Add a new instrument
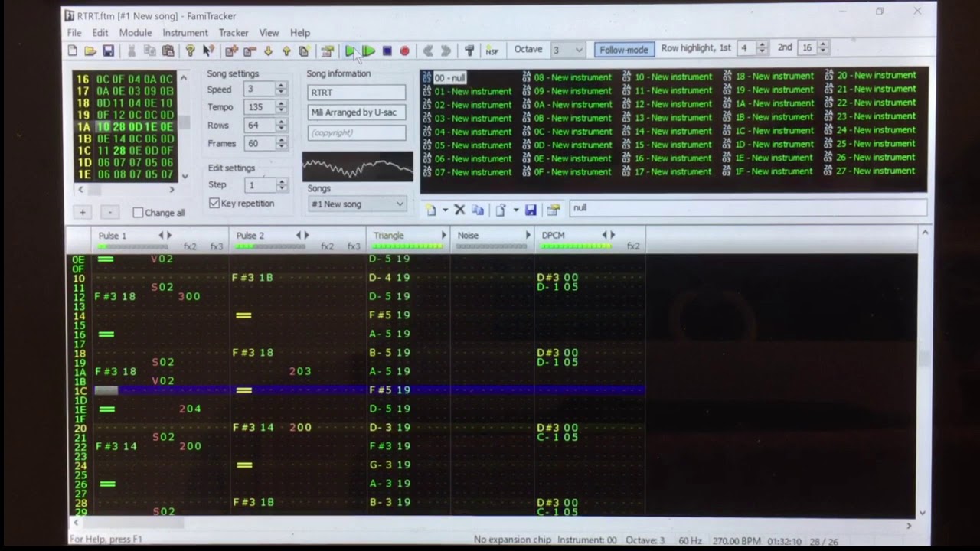The width and height of the screenshot is (980, 551). tap(430, 209)
